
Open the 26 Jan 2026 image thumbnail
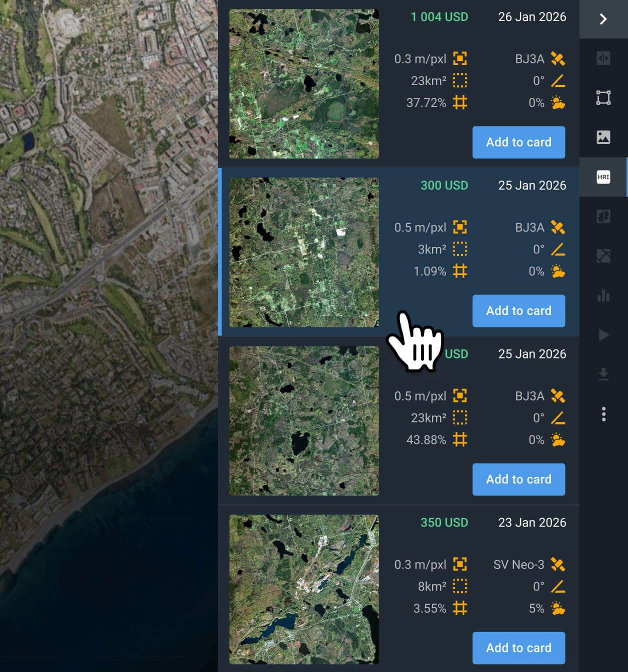click(x=304, y=84)
